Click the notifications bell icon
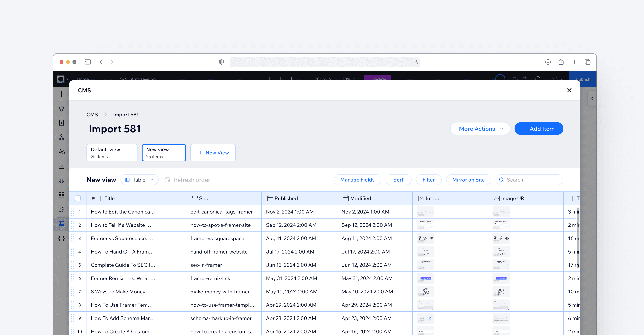644x335 pixels. click(x=538, y=79)
